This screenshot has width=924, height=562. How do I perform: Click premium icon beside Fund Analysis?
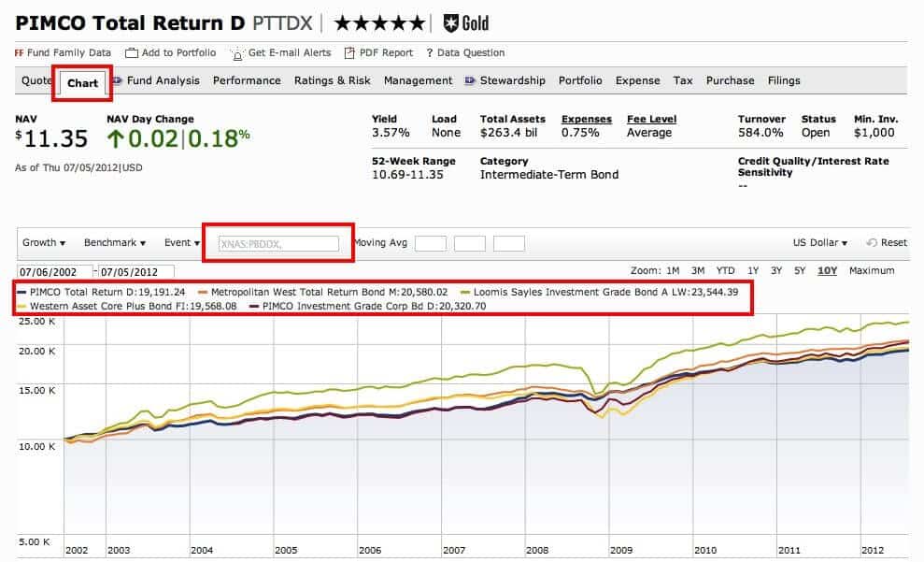click(118, 80)
